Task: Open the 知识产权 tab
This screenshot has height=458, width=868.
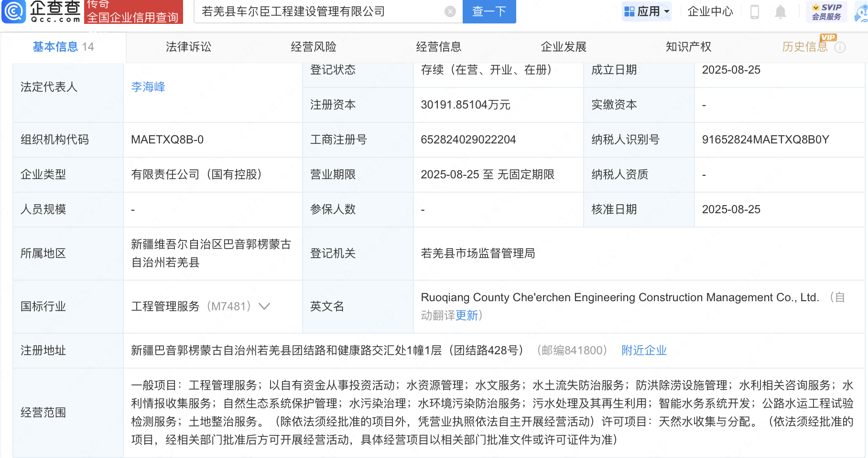Action: [x=688, y=47]
